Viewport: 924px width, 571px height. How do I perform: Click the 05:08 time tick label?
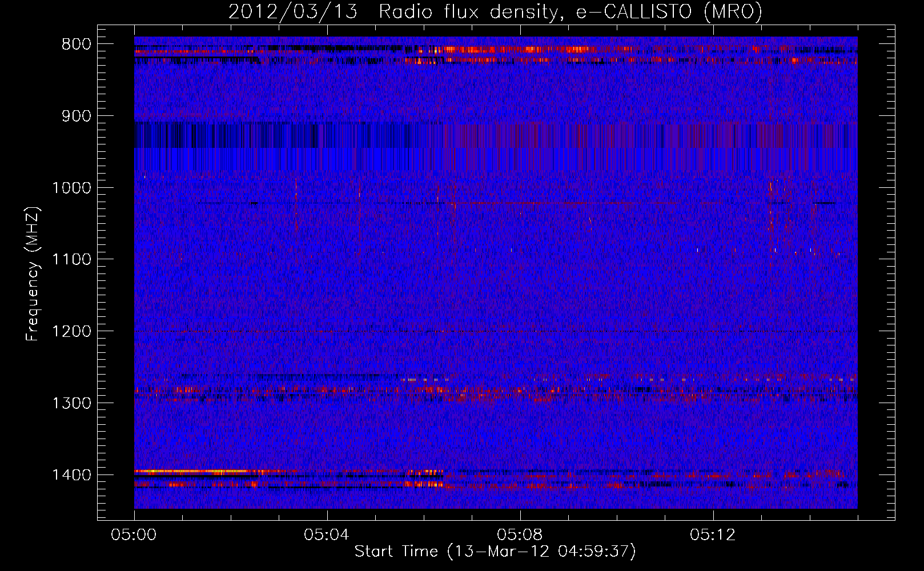[520, 535]
